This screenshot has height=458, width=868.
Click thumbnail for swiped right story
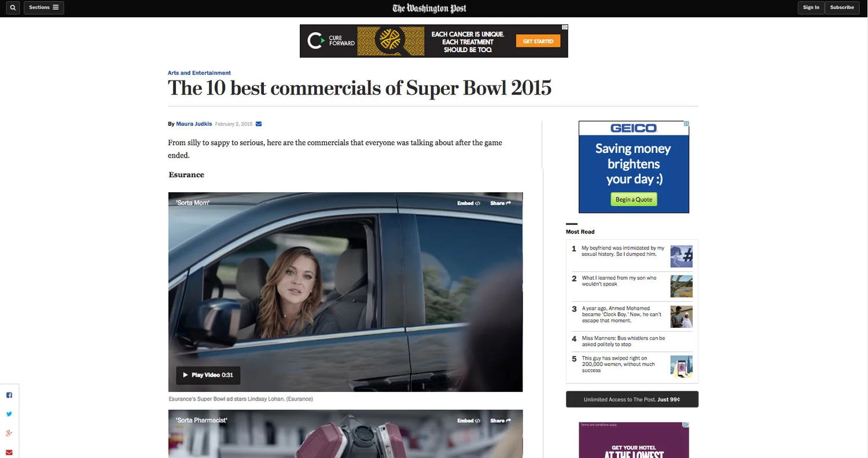[x=681, y=367]
